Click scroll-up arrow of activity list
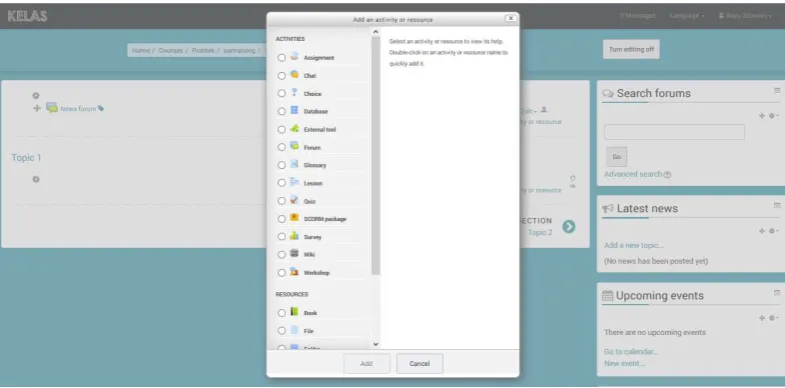 point(375,32)
